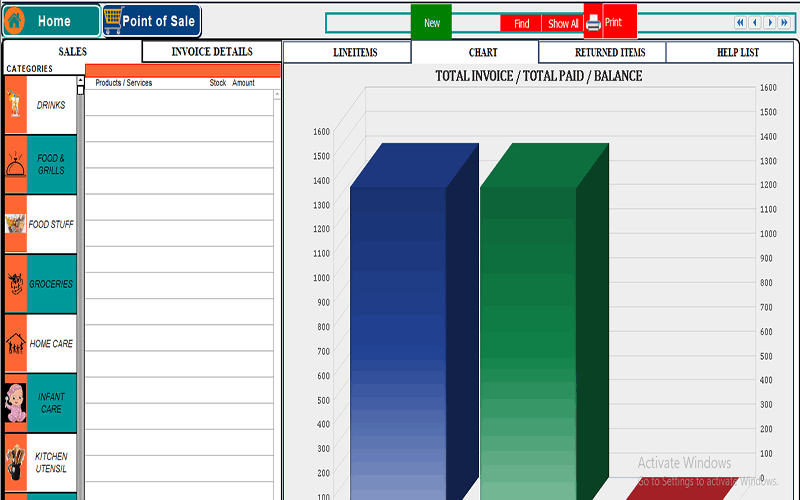This screenshot has width=800, height=500.
Task: Pick the Infant Care baby icon
Action: pos(15,403)
